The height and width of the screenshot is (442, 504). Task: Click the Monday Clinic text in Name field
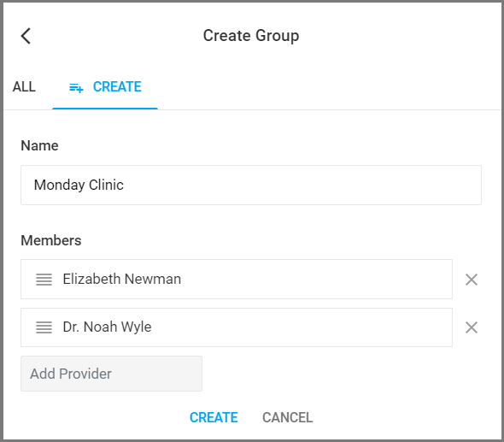pyautogui.click(x=79, y=185)
